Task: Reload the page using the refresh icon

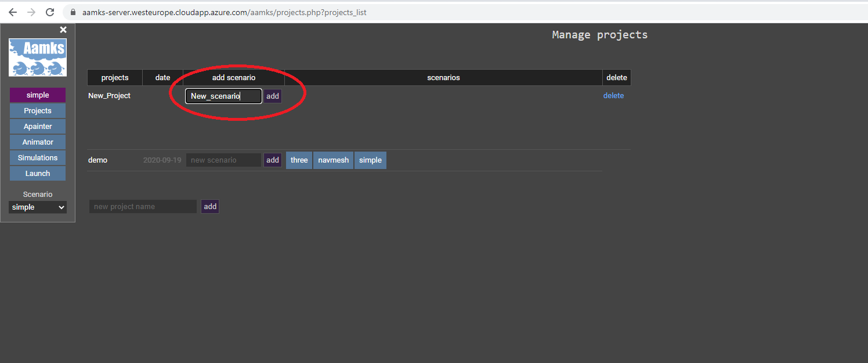Action: (50, 12)
